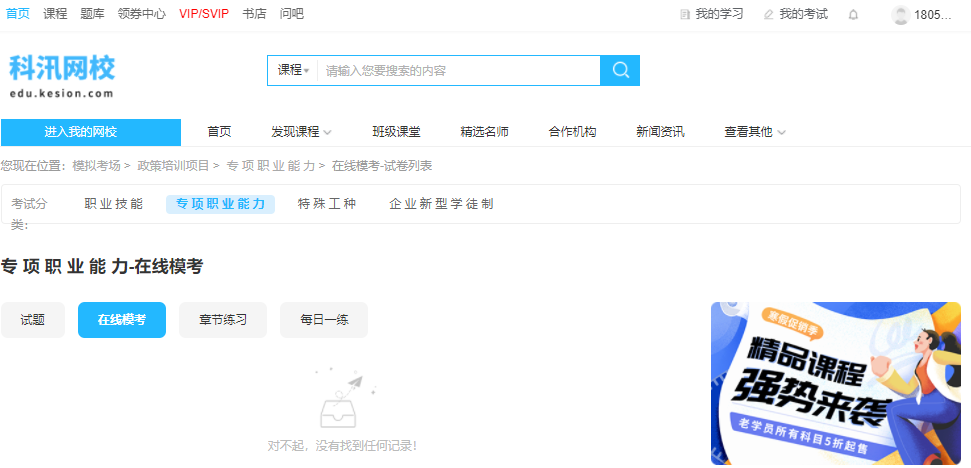Screen dimensions: 971x468
Task: Click the magnifier search button
Action: pyautogui.click(x=620, y=70)
